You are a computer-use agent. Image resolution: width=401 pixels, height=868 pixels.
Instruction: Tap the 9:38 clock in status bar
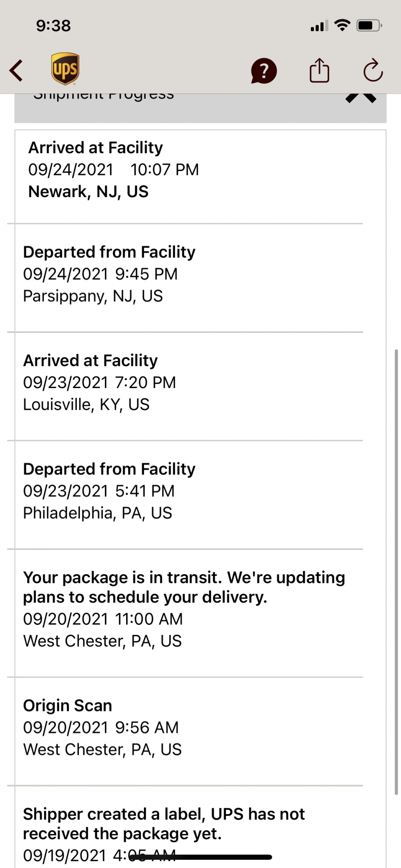pyautogui.click(x=53, y=26)
